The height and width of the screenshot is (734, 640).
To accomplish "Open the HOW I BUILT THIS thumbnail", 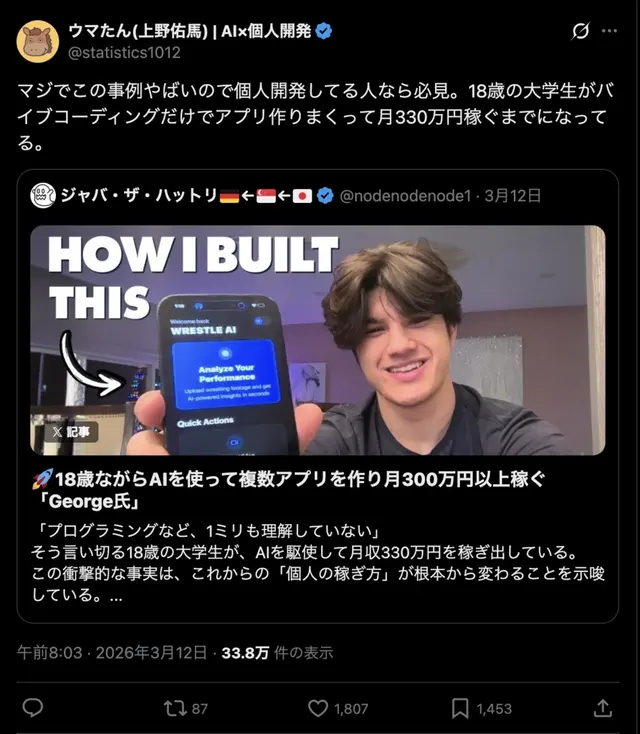I will pyautogui.click(x=318, y=340).
